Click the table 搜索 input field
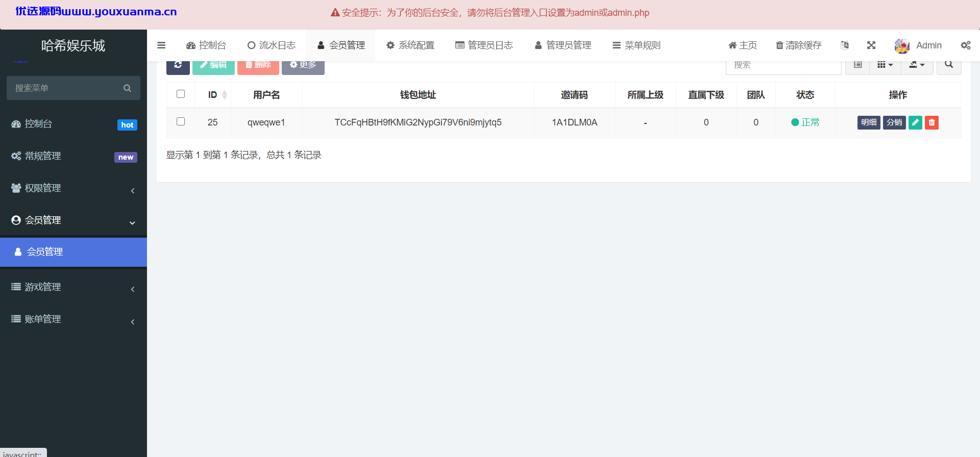This screenshot has height=457, width=980. coord(783,67)
